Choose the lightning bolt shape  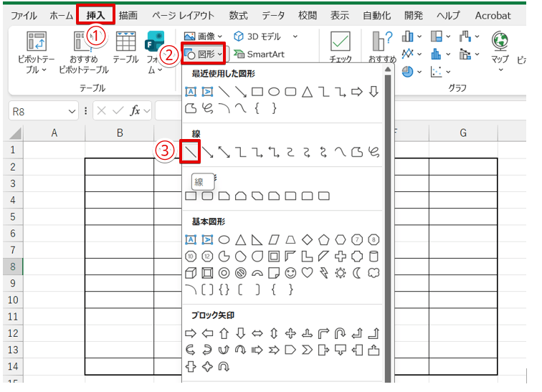click(x=324, y=273)
